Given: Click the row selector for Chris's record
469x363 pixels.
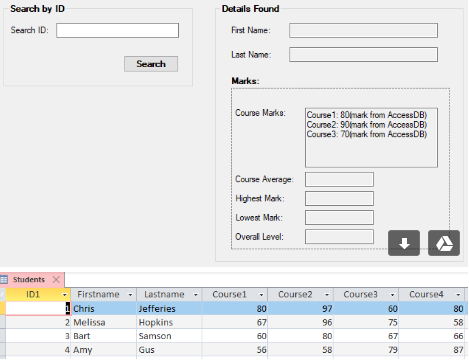Looking at the screenshot, I should click(x=3, y=309).
